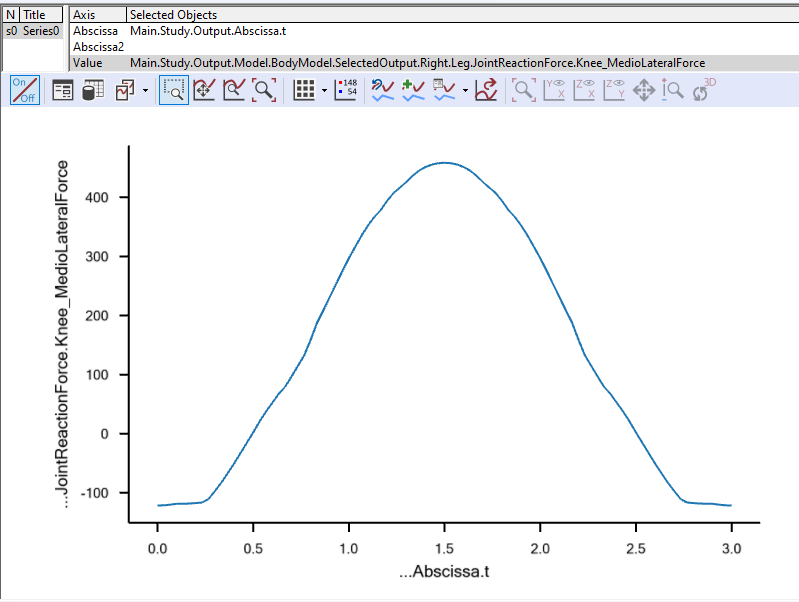
Task: Select the Series0 row in the list
Action: [x=33, y=31]
